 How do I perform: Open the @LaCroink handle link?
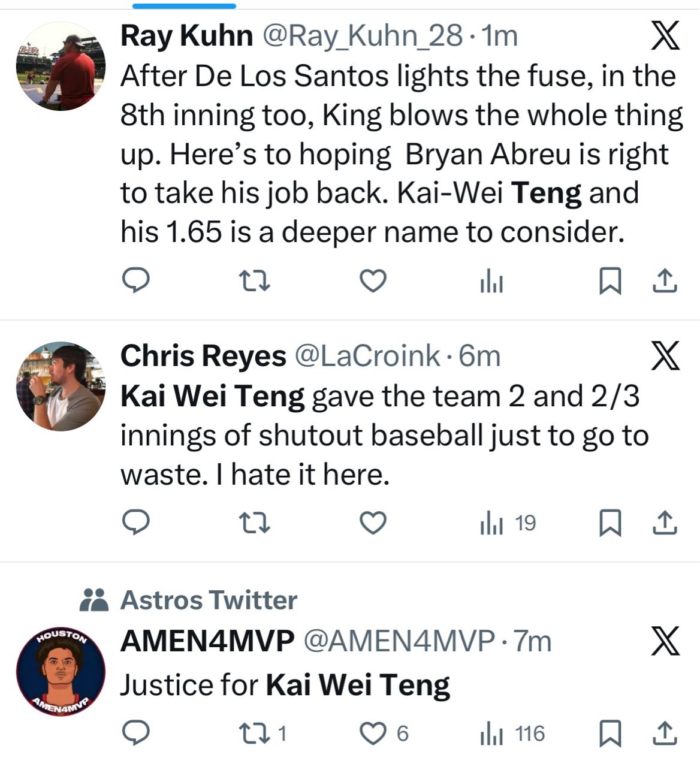[x=366, y=356]
